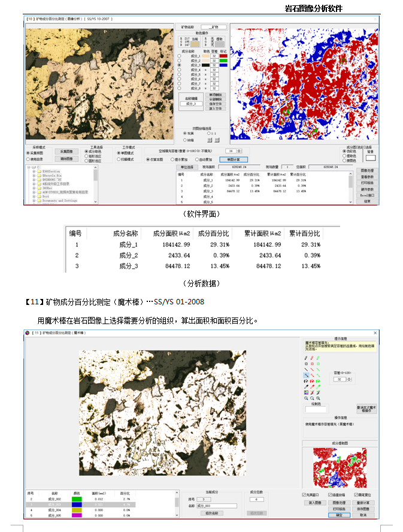This screenshot has height=532, width=403.
Task: Open the multicolor palette tool
Action: click(x=306, y=392)
